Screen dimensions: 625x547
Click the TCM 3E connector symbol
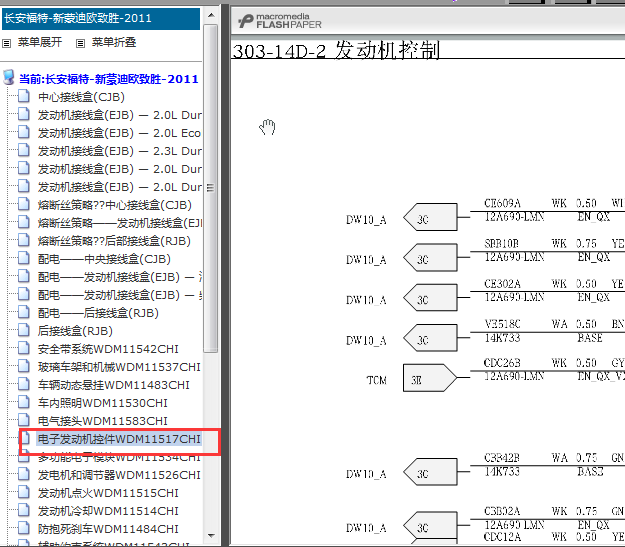click(x=430, y=378)
